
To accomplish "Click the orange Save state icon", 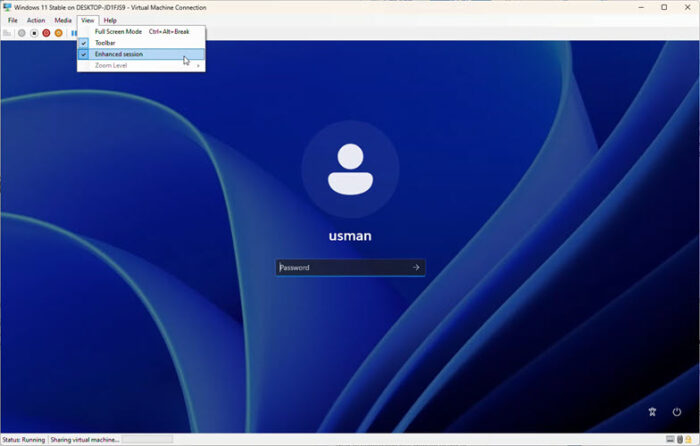I will tap(58, 33).
